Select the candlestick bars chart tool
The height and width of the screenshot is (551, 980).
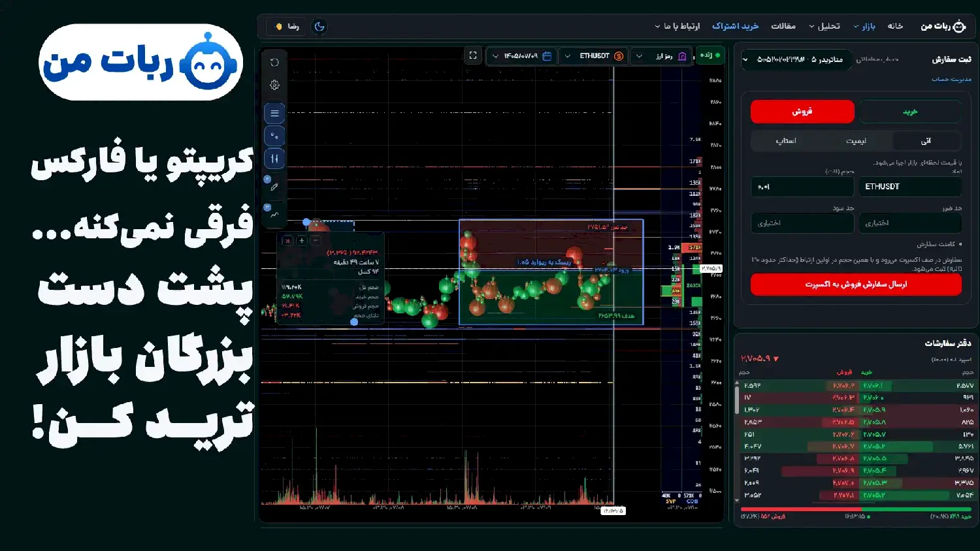pos(274,159)
